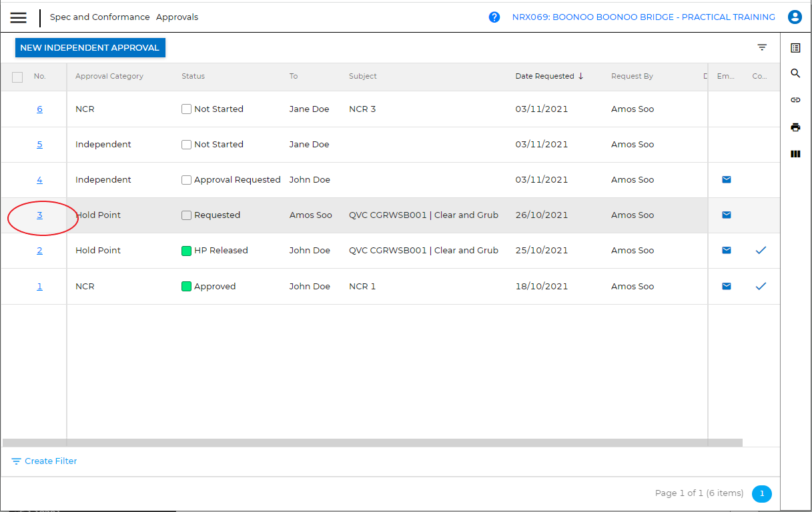The width and height of the screenshot is (812, 512).
Task: Click the blue help question mark icon
Action: (x=494, y=17)
